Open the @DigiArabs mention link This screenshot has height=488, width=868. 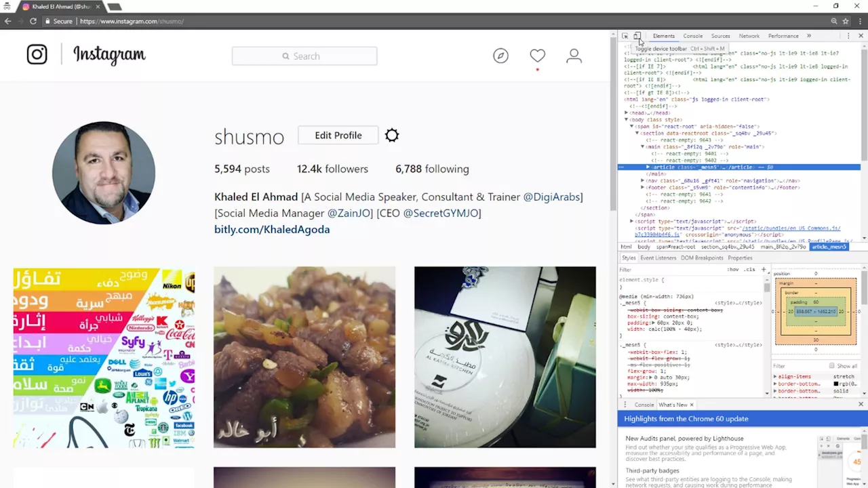coord(551,197)
